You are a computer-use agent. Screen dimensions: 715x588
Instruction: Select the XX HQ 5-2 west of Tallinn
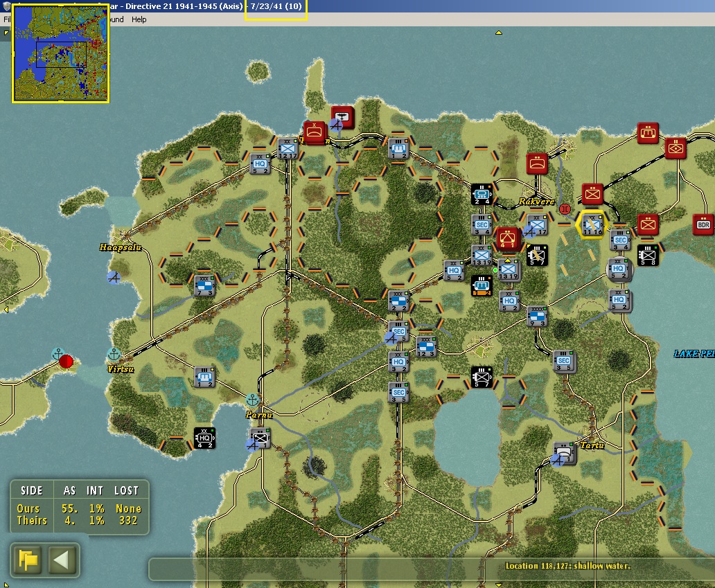pos(260,164)
